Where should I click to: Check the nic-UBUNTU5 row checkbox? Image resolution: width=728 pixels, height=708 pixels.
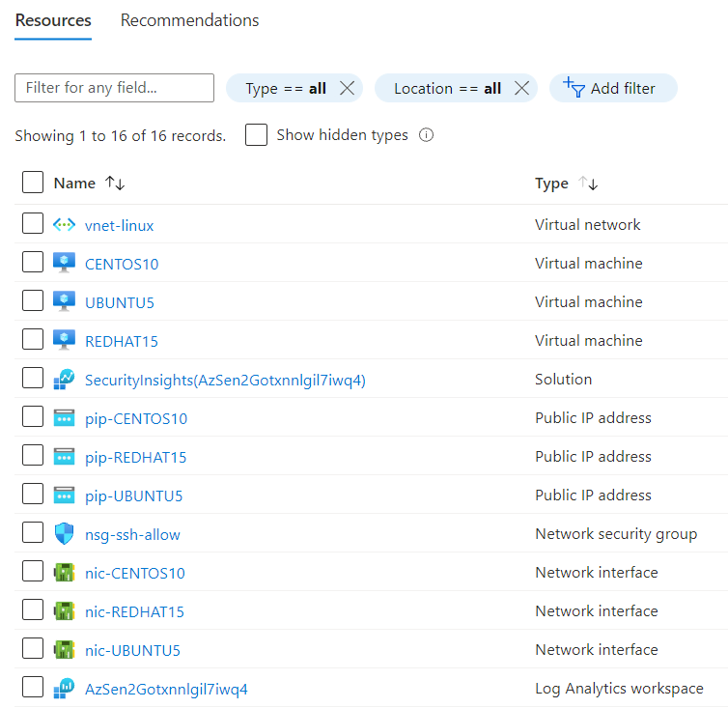click(x=33, y=648)
